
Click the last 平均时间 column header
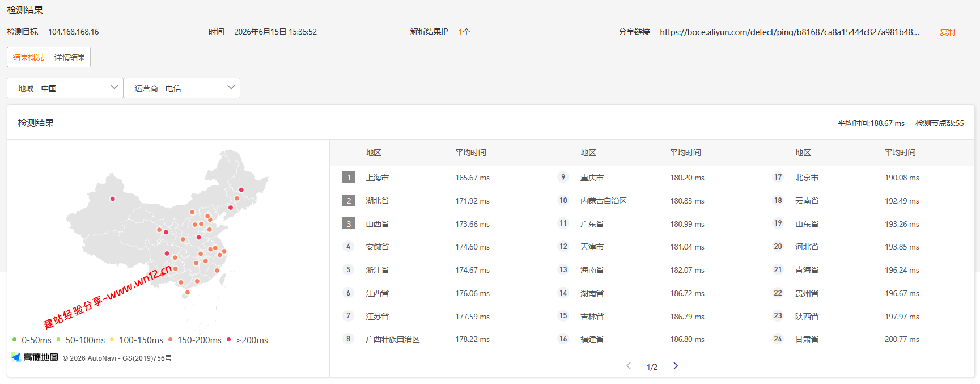tap(900, 153)
